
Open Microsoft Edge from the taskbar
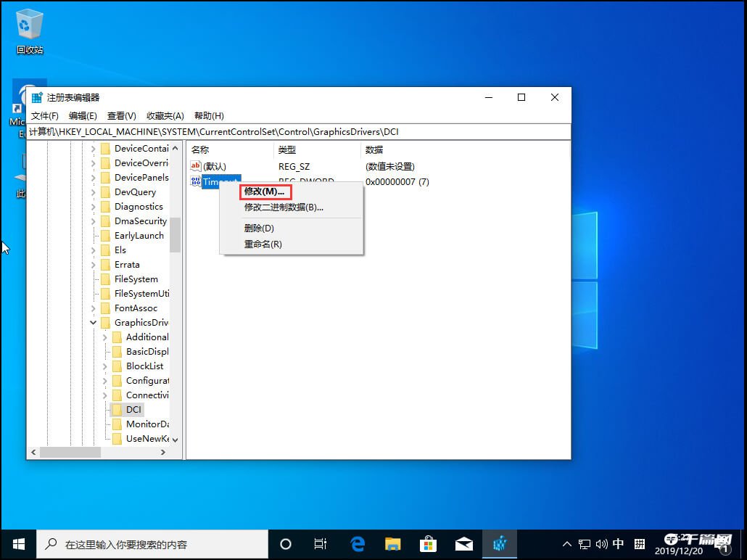point(357,543)
